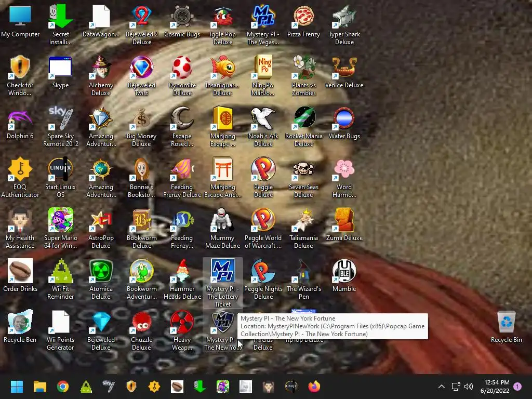Click the Insaniquarium Deluxe fish icon
This screenshot has width=532, height=399.
[x=222, y=75]
